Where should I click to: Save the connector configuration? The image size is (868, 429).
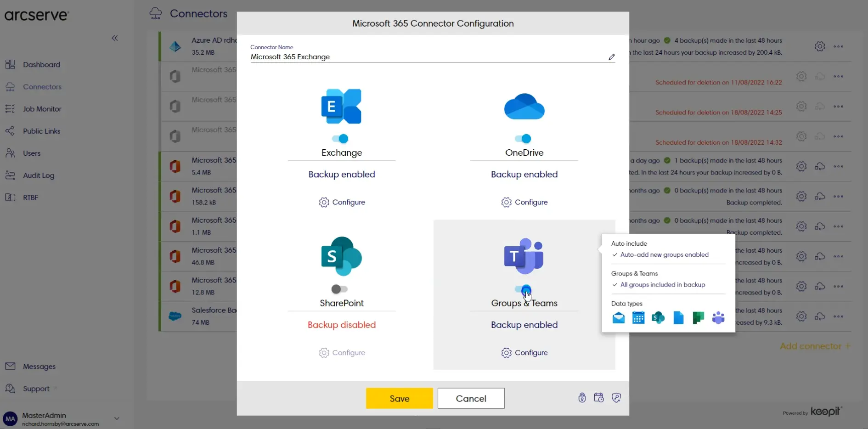[x=400, y=398]
